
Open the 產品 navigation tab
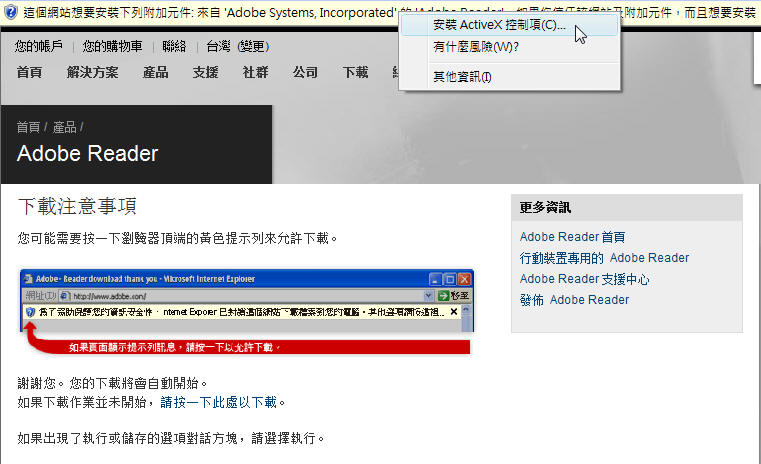pyautogui.click(x=155, y=72)
